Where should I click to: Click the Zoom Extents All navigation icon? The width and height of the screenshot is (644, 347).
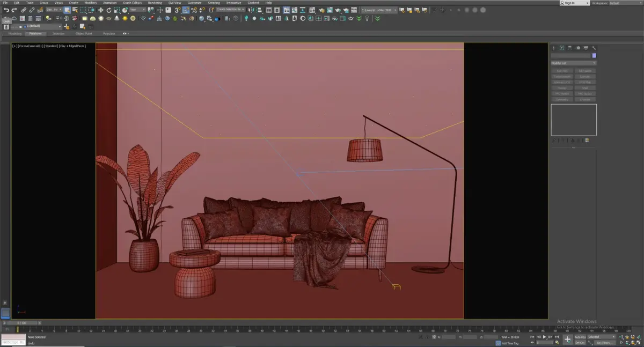coord(638,337)
